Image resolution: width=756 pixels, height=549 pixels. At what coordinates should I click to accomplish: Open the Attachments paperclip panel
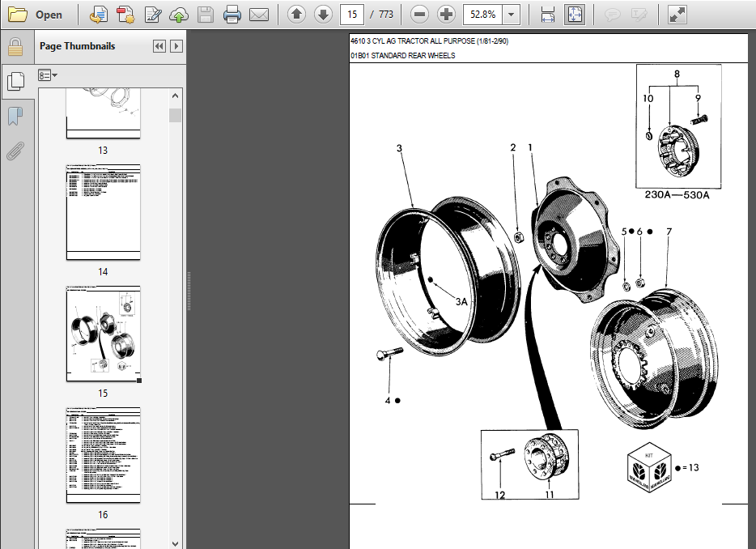15,151
